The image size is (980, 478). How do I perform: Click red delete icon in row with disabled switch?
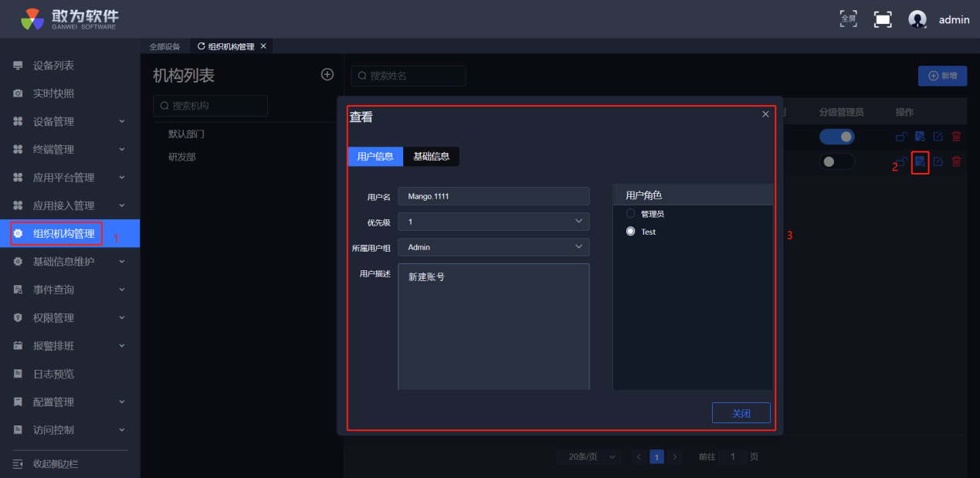tap(956, 161)
